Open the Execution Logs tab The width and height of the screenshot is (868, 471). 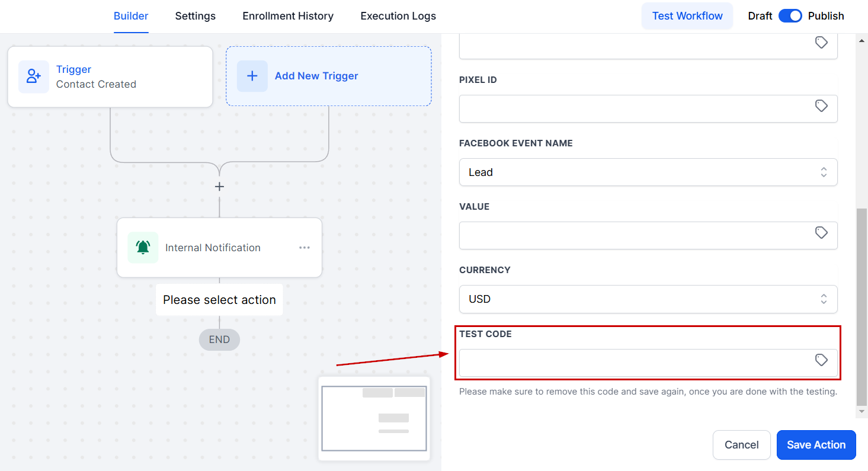click(398, 16)
